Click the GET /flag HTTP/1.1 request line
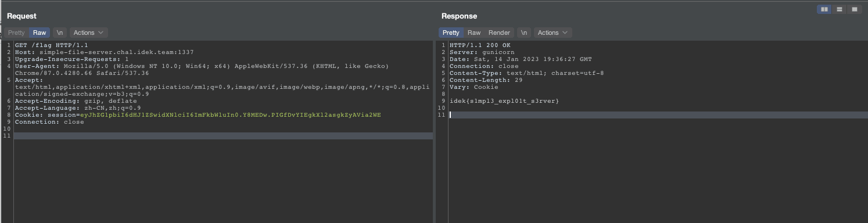 click(51, 45)
